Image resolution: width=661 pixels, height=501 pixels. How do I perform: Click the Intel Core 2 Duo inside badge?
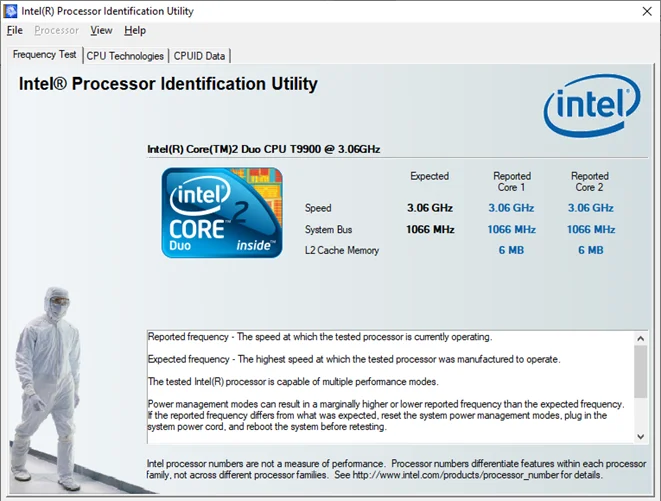tap(222, 213)
